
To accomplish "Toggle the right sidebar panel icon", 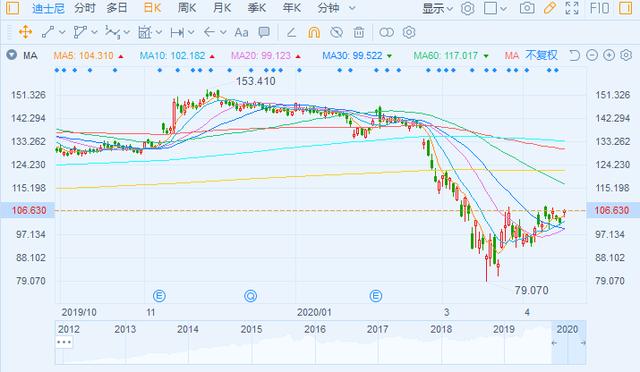I will [x=625, y=8].
